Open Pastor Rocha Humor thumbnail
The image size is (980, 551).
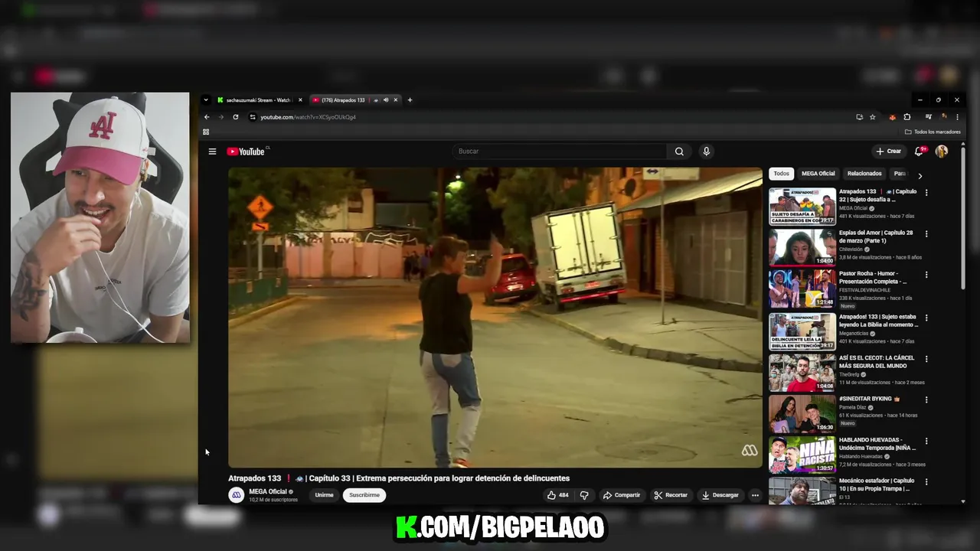(x=802, y=289)
